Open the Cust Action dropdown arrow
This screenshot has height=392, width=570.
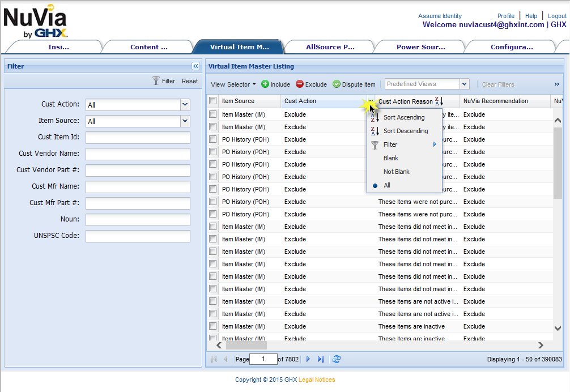185,105
